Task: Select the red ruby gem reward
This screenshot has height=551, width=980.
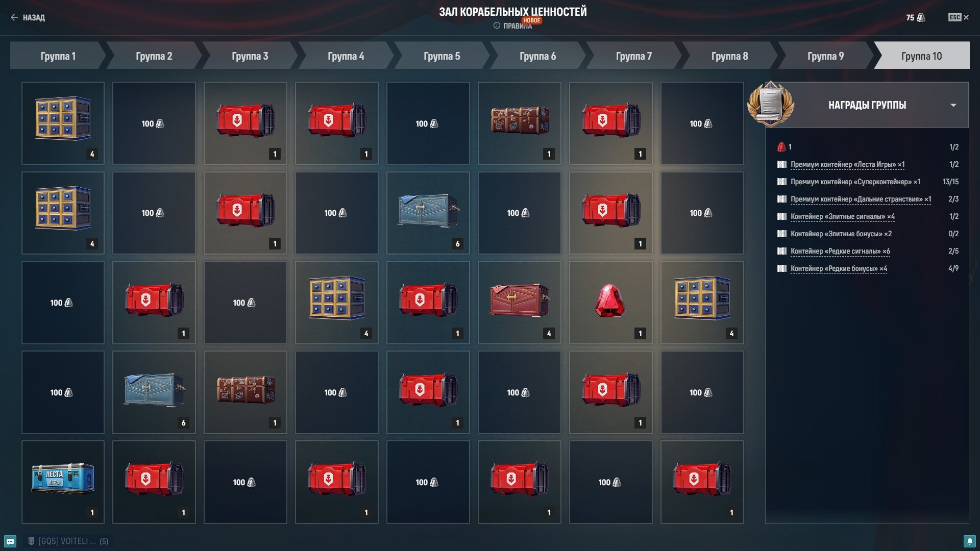Action: tap(610, 302)
